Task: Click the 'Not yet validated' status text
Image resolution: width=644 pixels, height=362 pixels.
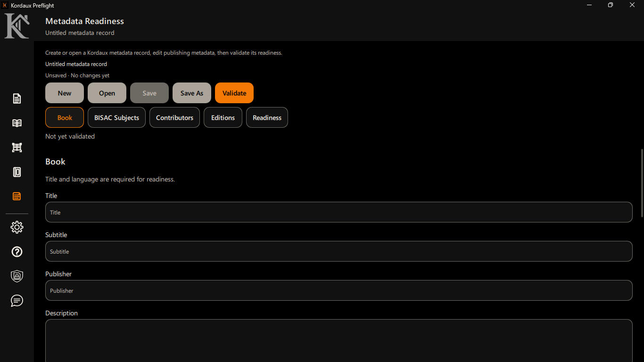Action: point(70,136)
